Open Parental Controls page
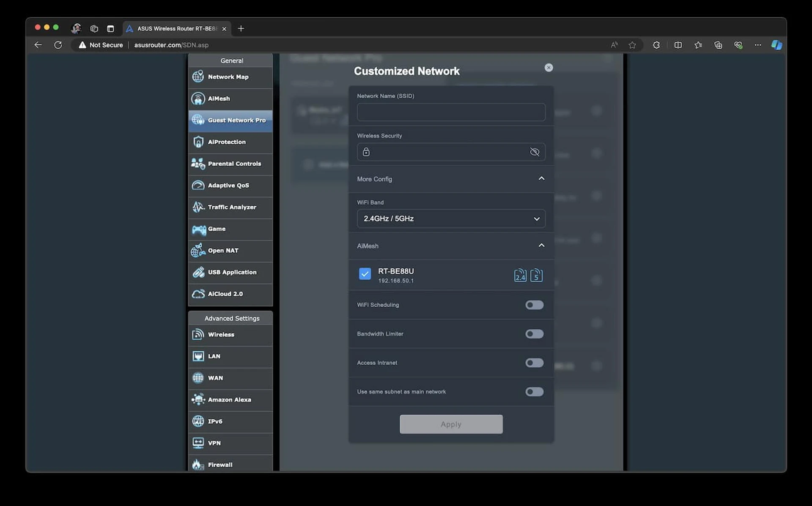The height and width of the screenshot is (506, 812). [x=230, y=164]
